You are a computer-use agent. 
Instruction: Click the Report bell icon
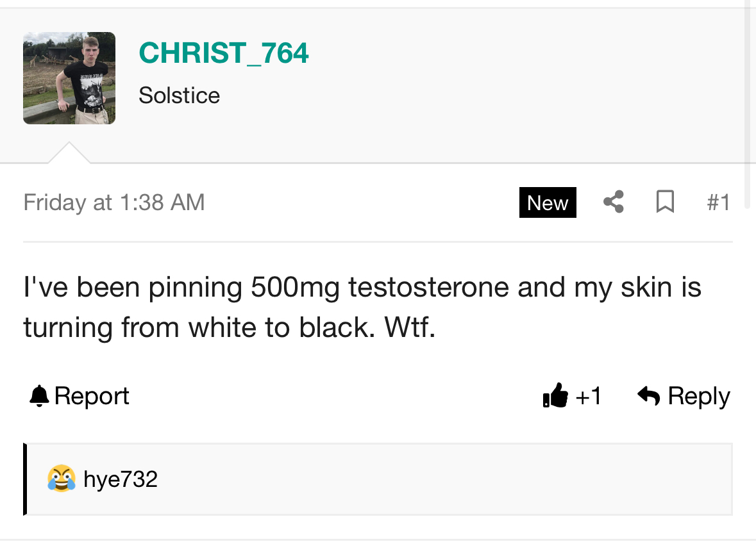click(x=39, y=396)
